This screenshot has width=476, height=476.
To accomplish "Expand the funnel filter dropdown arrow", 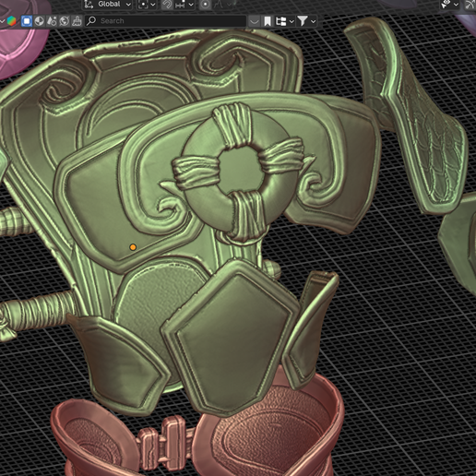I will point(313,21).
